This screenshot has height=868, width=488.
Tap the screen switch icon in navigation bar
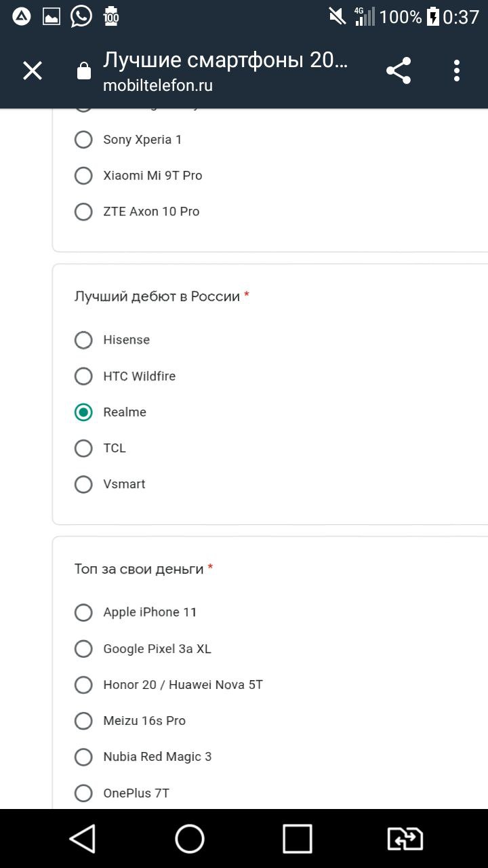[x=405, y=839]
